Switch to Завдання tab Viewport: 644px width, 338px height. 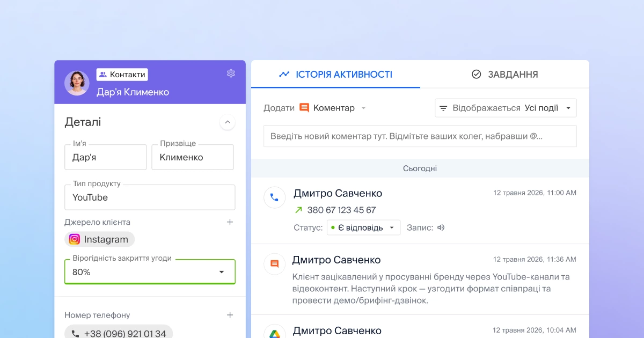[504, 74]
